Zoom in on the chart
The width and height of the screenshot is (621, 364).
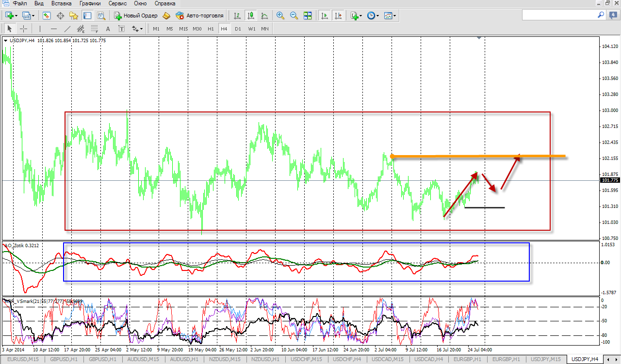click(x=280, y=16)
